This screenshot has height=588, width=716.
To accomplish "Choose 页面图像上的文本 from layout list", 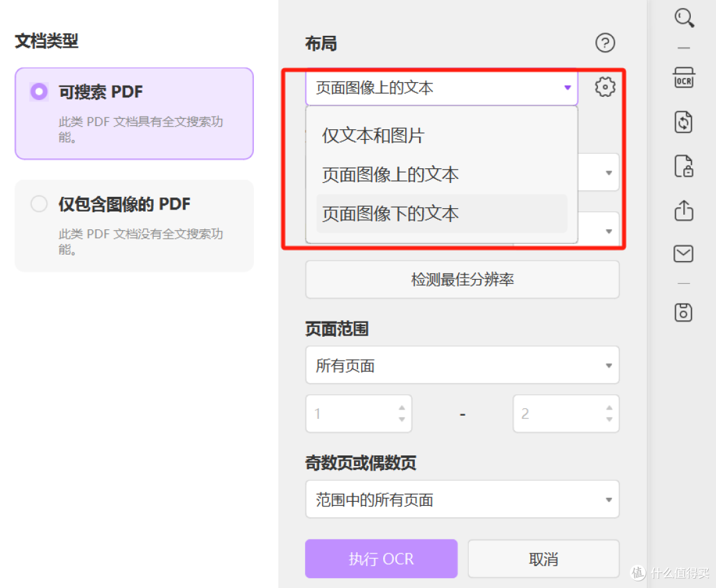I will point(441,175).
